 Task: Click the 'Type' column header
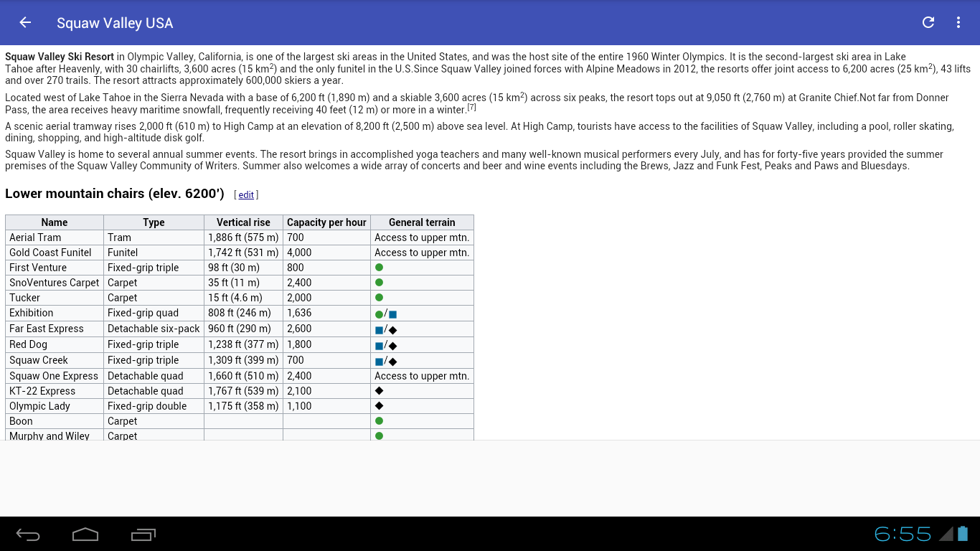[x=154, y=222]
